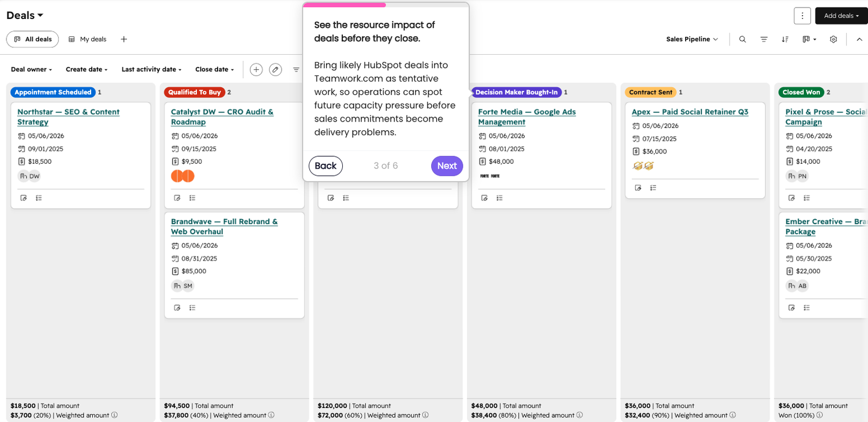Open the Ember Creative deal link
Image resolution: width=868 pixels, height=422 pixels.
[826, 226]
